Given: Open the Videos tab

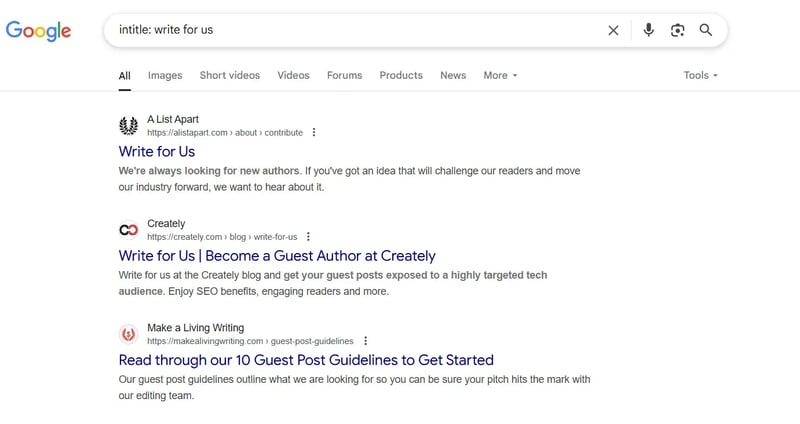Looking at the screenshot, I should point(293,76).
